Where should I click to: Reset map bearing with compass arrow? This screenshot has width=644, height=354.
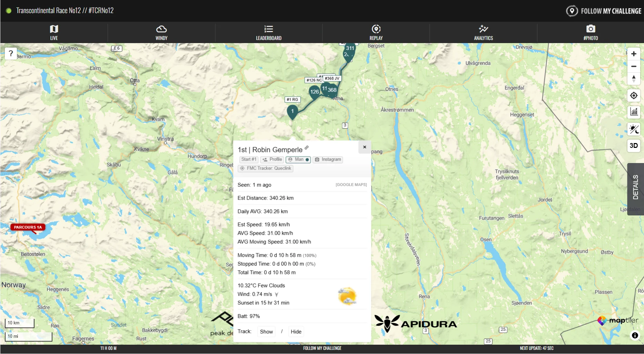634,79
